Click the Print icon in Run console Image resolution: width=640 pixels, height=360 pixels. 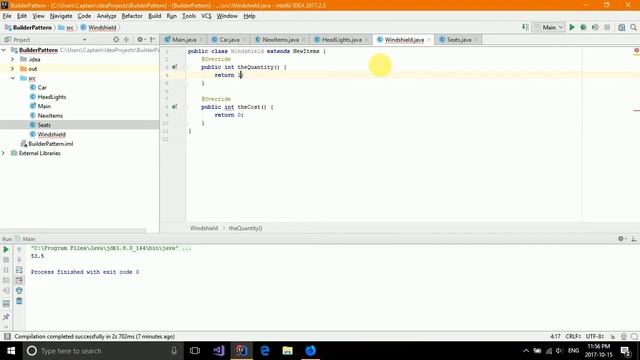point(19,290)
